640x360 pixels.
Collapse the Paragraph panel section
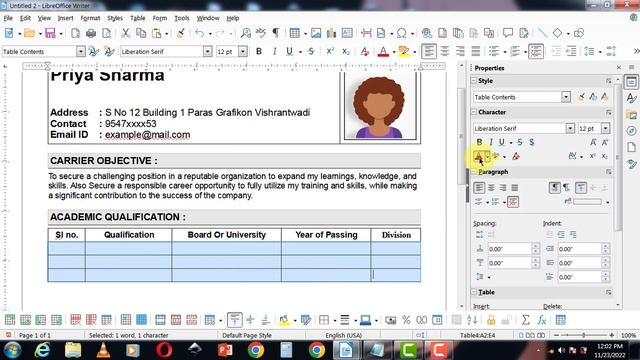(x=474, y=172)
